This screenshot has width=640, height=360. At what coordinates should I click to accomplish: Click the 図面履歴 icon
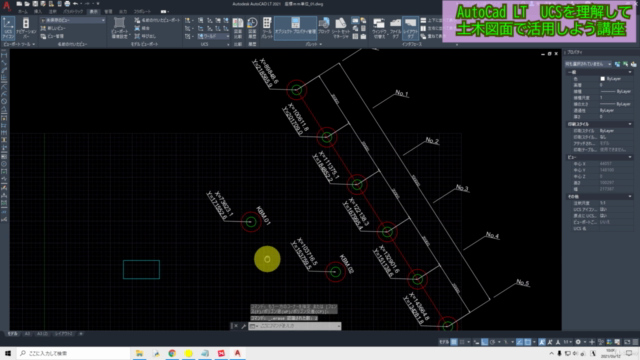(252, 28)
